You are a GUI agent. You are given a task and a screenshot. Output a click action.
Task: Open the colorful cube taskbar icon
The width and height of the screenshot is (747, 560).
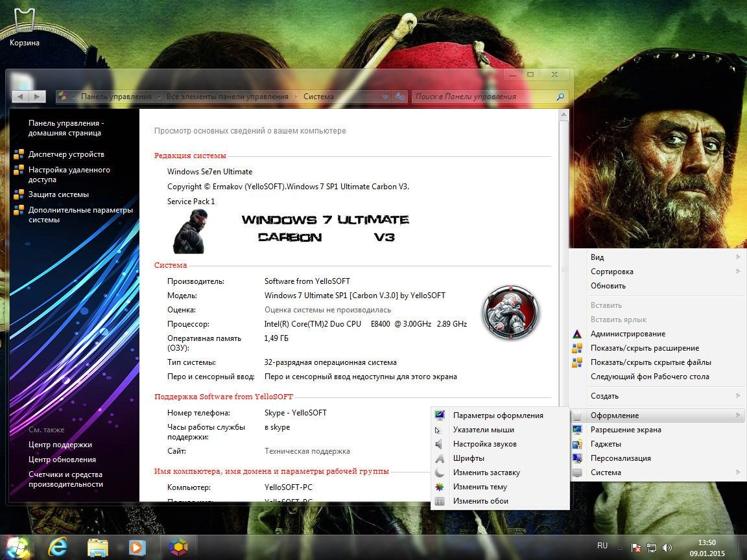pos(178,547)
